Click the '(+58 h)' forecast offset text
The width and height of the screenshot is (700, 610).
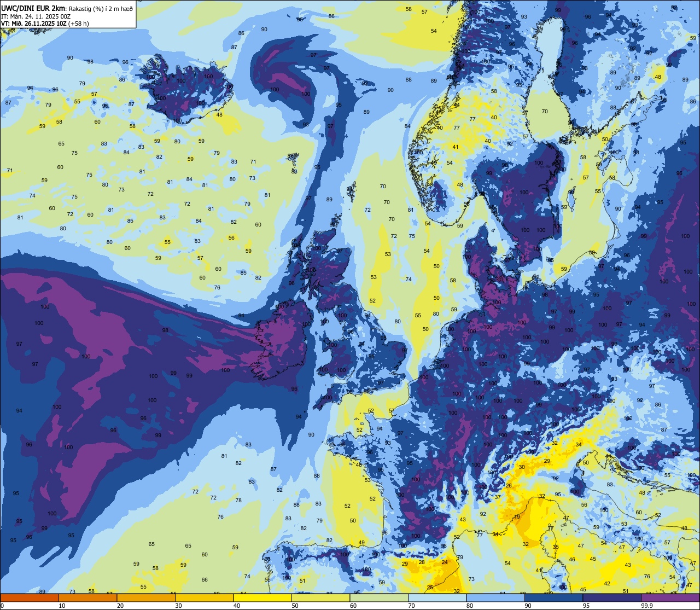click(x=79, y=23)
